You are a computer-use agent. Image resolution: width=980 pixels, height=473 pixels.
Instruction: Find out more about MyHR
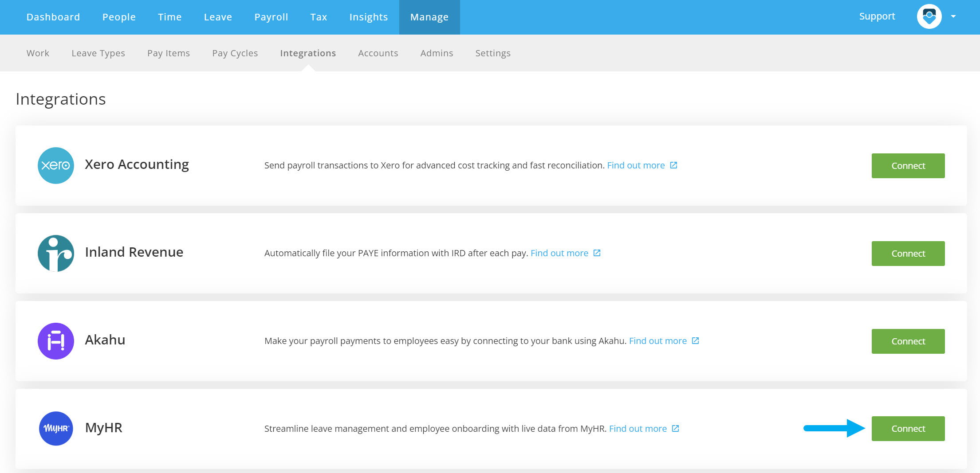click(638, 429)
